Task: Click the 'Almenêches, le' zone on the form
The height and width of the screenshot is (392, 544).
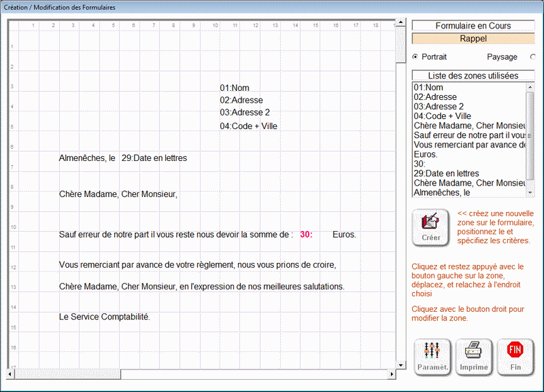Action: coord(87,158)
